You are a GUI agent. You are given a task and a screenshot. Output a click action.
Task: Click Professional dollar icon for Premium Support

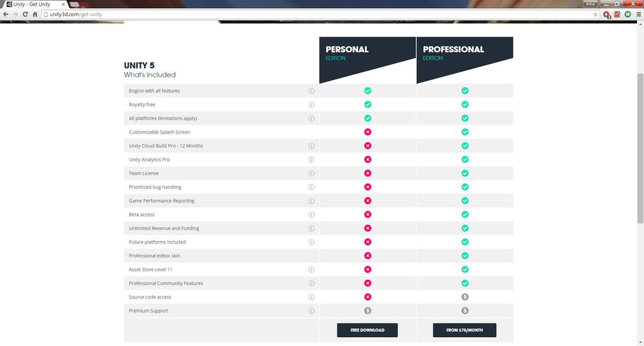click(x=465, y=311)
